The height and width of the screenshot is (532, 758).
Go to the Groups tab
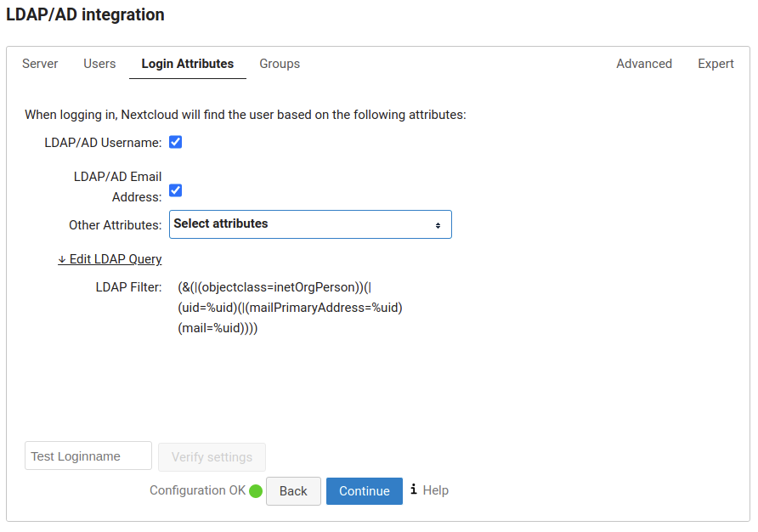pyautogui.click(x=280, y=64)
